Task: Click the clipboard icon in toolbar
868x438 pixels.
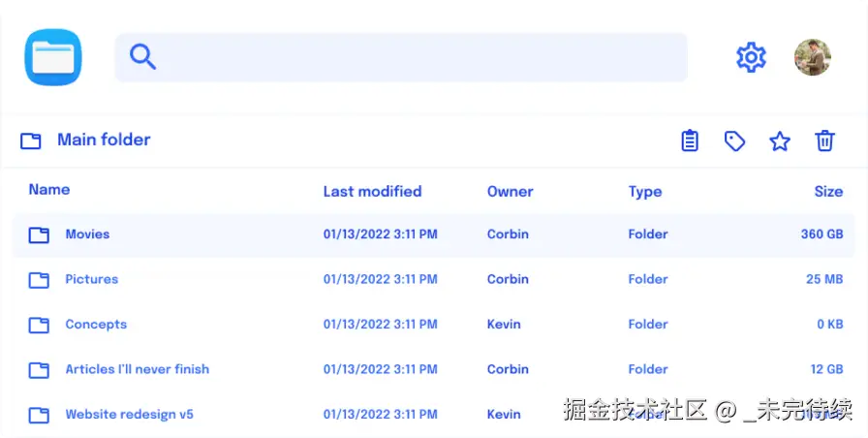Action: [689, 141]
